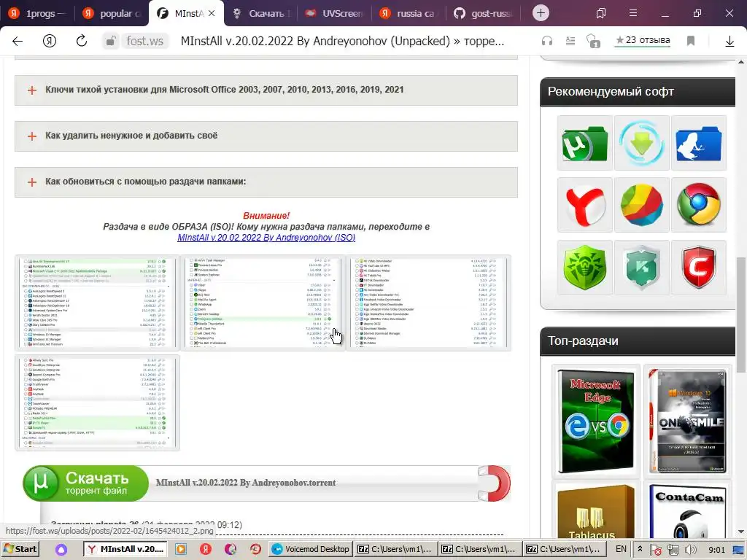Click the tab collections icon in title bar

601,13
